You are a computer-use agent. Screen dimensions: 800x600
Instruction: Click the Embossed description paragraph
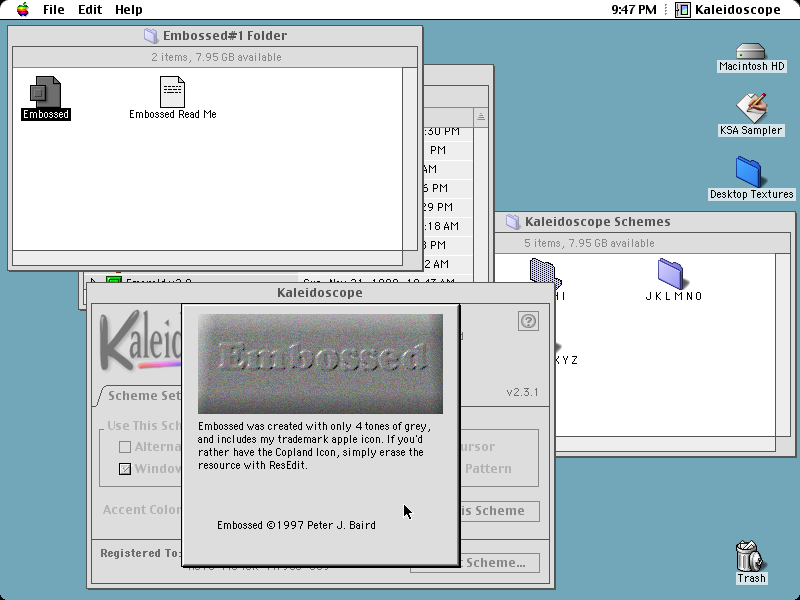314,445
